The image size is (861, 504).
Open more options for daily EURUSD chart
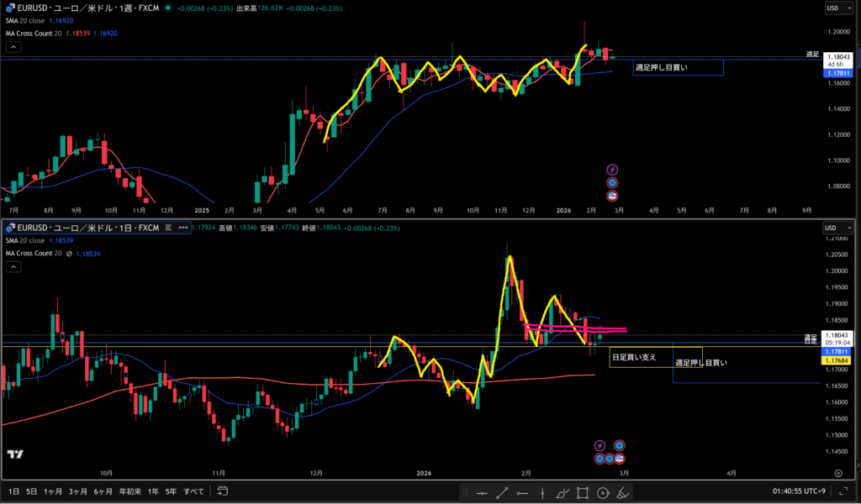(x=182, y=227)
